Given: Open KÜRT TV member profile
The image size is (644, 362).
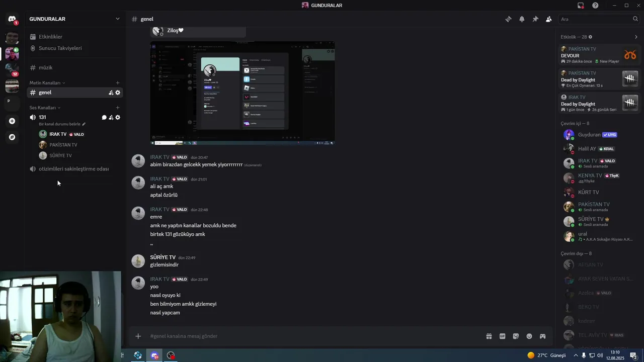Looking at the screenshot, I should (x=599, y=192).
